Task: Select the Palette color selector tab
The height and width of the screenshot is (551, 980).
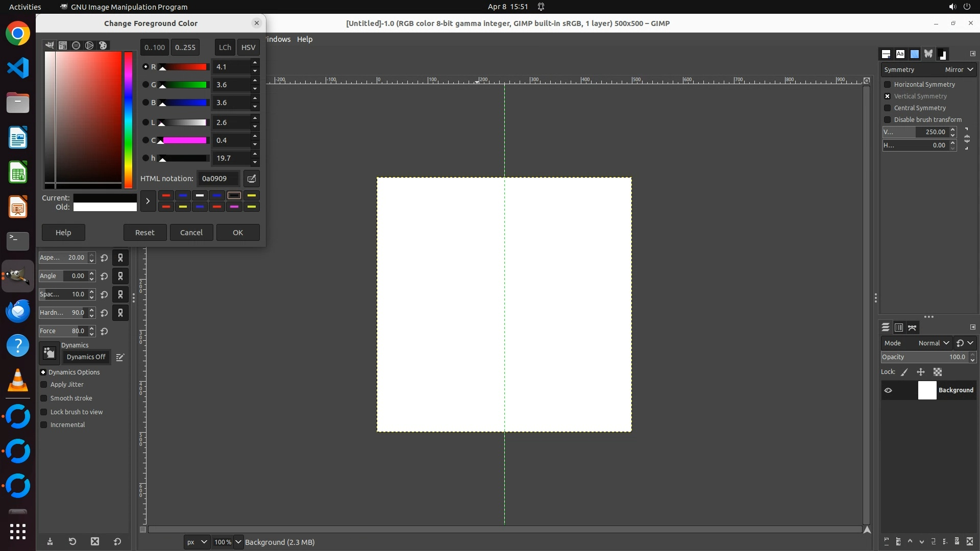Action: tap(103, 45)
